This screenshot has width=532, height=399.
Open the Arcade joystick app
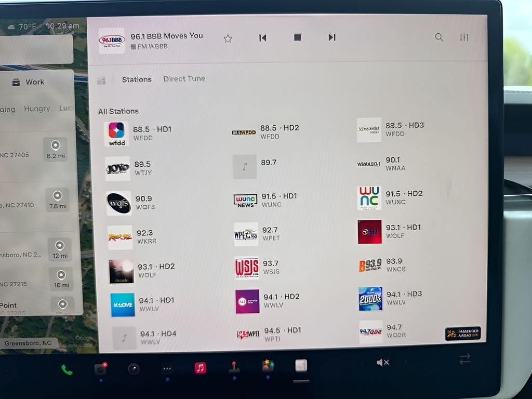click(x=234, y=367)
